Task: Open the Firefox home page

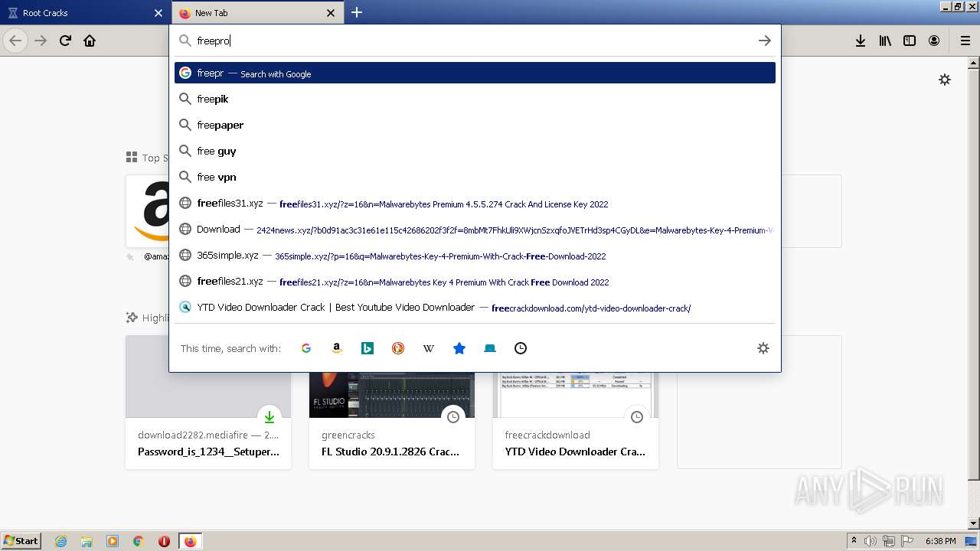Action: (x=90, y=41)
